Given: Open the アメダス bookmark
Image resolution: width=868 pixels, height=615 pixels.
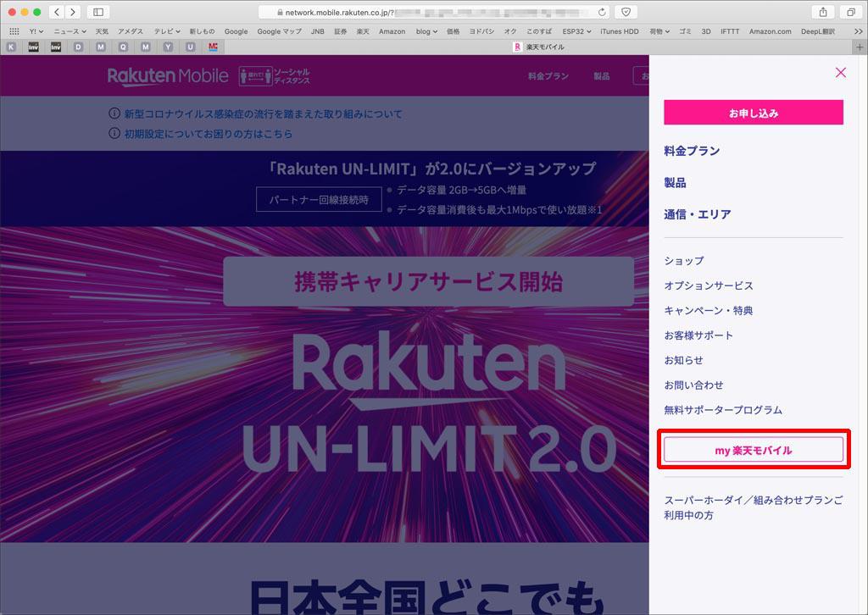Looking at the screenshot, I should (x=130, y=31).
